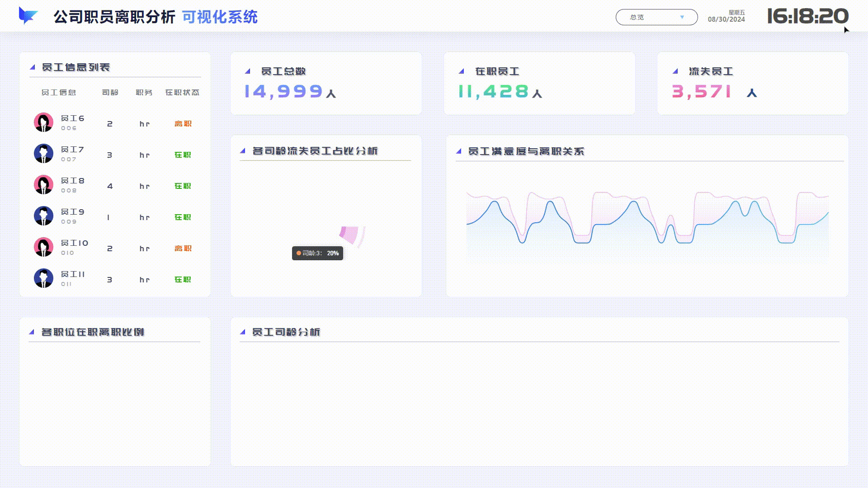This screenshot has height=488, width=868.
Task: Click the 在职状态 column header
Action: (x=182, y=93)
